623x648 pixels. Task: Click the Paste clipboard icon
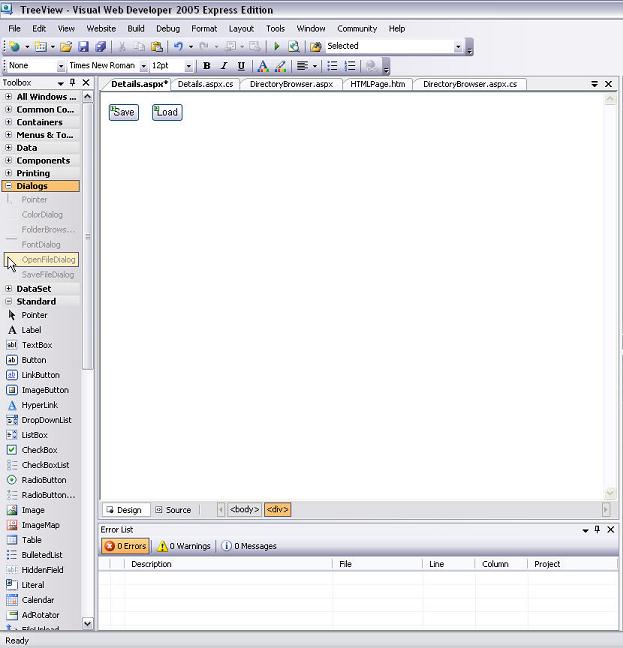157,47
